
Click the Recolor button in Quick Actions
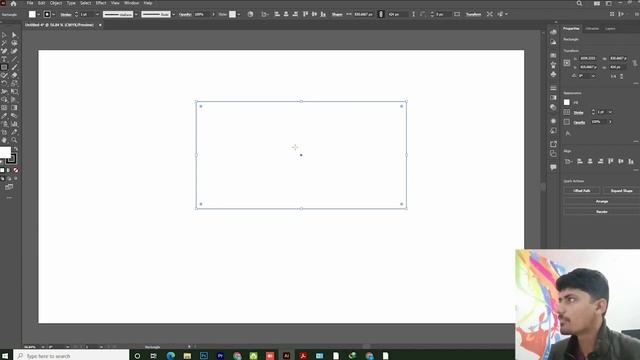[602, 212]
